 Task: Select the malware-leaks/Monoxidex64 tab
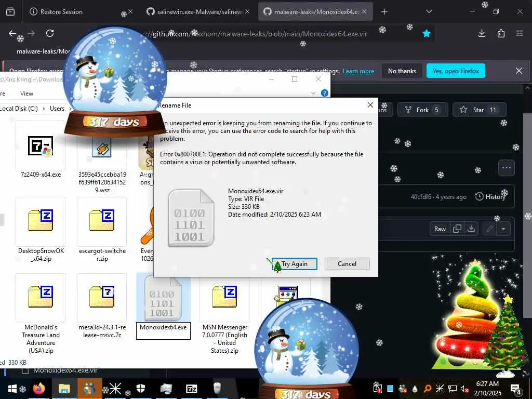click(x=315, y=12)
